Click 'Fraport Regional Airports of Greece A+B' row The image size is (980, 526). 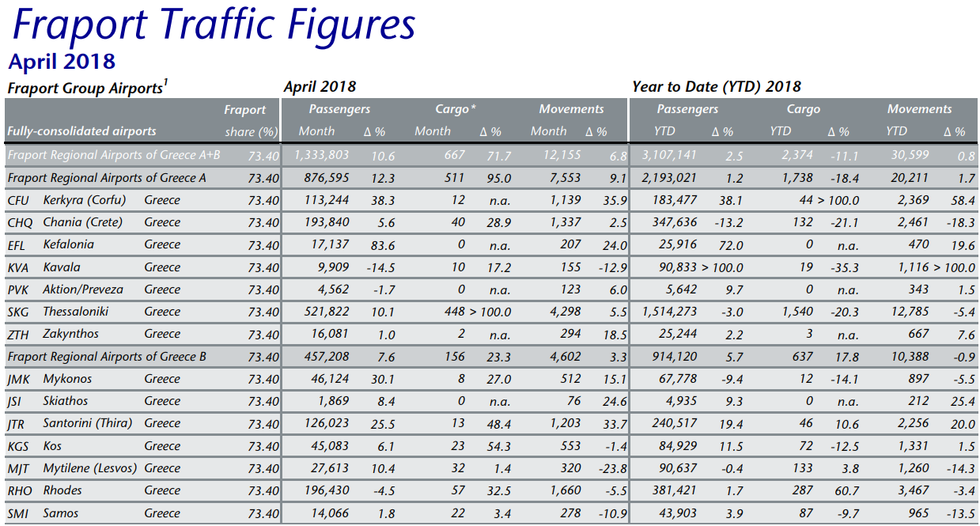(x=490, y=156)
